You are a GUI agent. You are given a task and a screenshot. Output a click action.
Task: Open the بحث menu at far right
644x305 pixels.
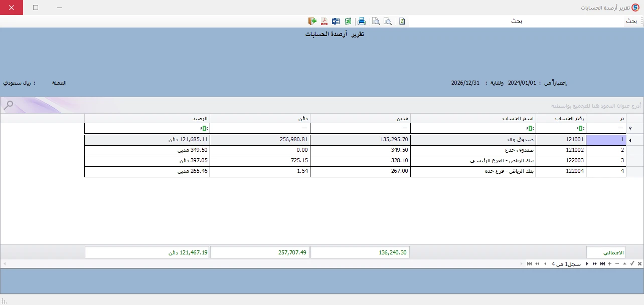tap(631, 21)
